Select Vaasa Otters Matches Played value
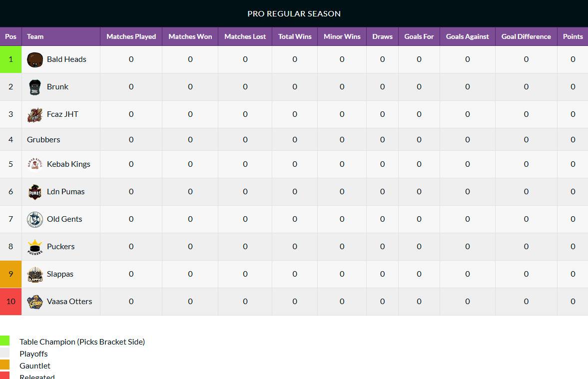 (x=131, y=302)
